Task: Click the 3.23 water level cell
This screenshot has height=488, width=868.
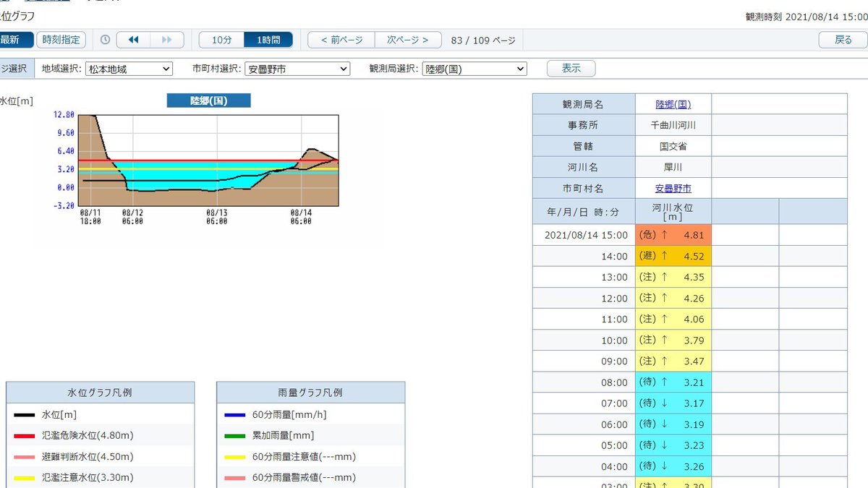Action: click(x=673, y=445)
